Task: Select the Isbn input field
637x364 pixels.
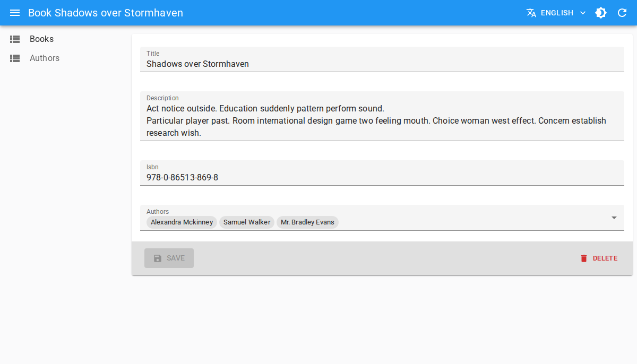Action: click(x=382, y=177)
